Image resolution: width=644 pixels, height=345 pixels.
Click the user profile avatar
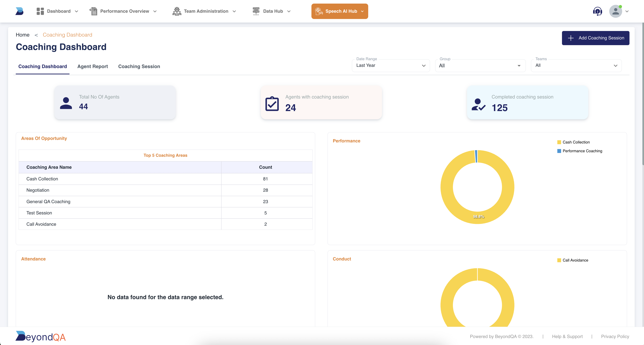(616, 11)
